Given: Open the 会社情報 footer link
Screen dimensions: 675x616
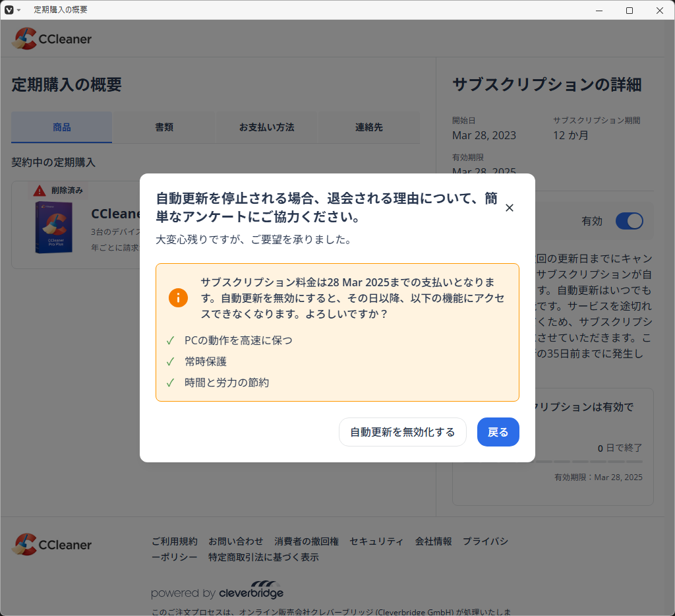Looking at the screenshot, I should pyautogui.click(x=433, y=541).
